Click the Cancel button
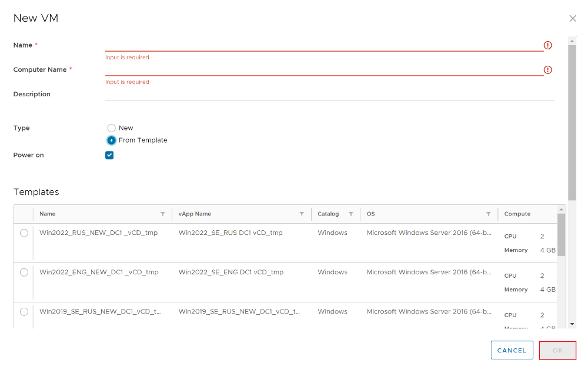This screenshot has height=370, width=588. pos(512,350)
